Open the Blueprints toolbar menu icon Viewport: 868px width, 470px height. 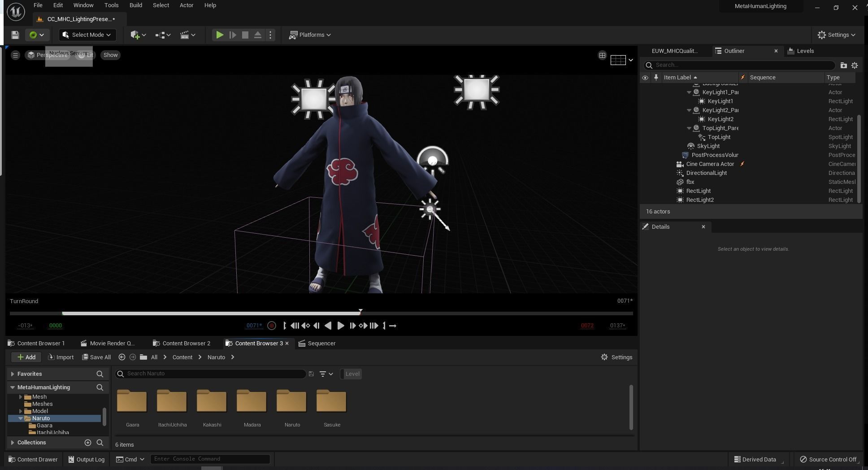point(163,35)
